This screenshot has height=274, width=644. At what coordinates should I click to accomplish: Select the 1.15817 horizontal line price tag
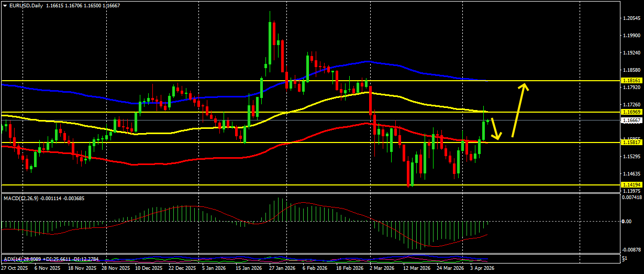pyautogui.click(x=631, y=143)
